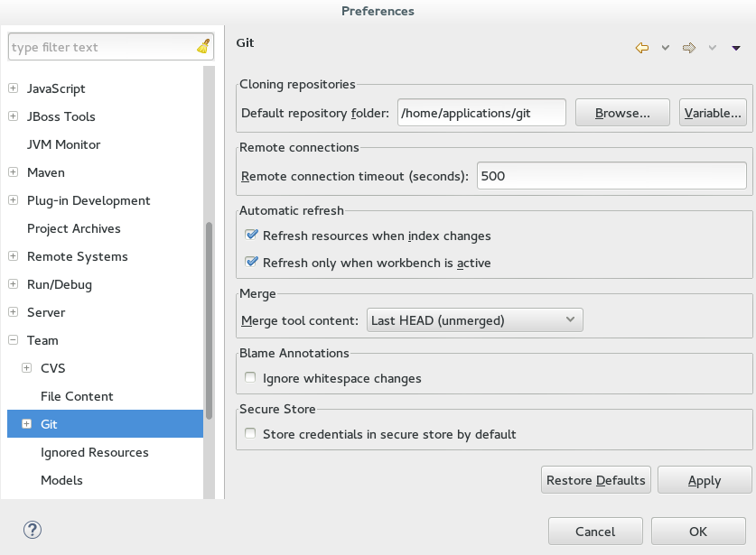This screenshot has width=756, height=555.
Task: Click the Cancel button
Action: click(x=595, y=532)
